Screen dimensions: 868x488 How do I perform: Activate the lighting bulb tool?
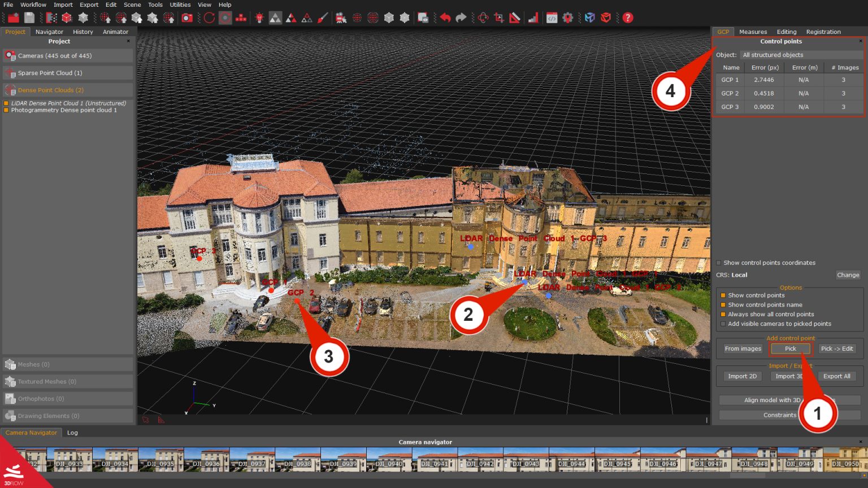click(260, 18)
